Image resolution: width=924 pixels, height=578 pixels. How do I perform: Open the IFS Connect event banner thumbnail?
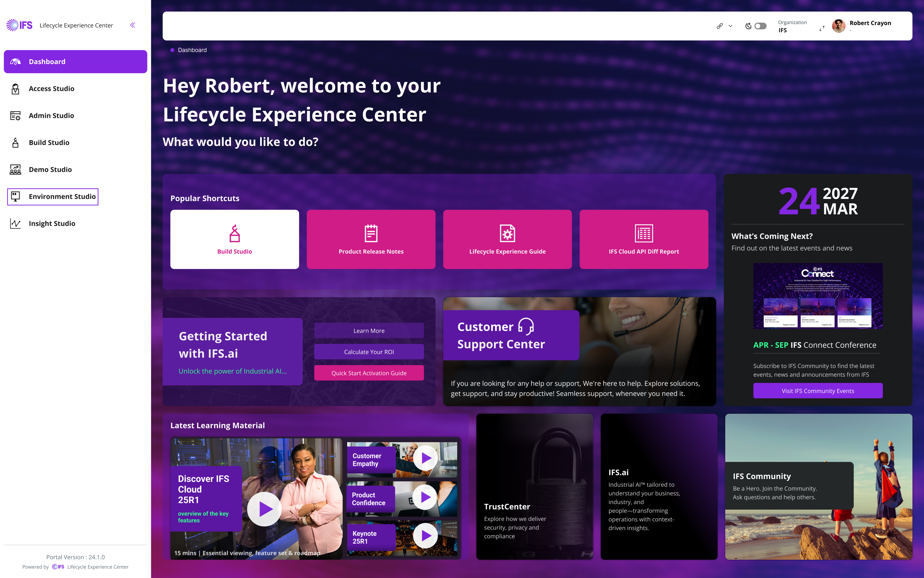pos(818,296)
